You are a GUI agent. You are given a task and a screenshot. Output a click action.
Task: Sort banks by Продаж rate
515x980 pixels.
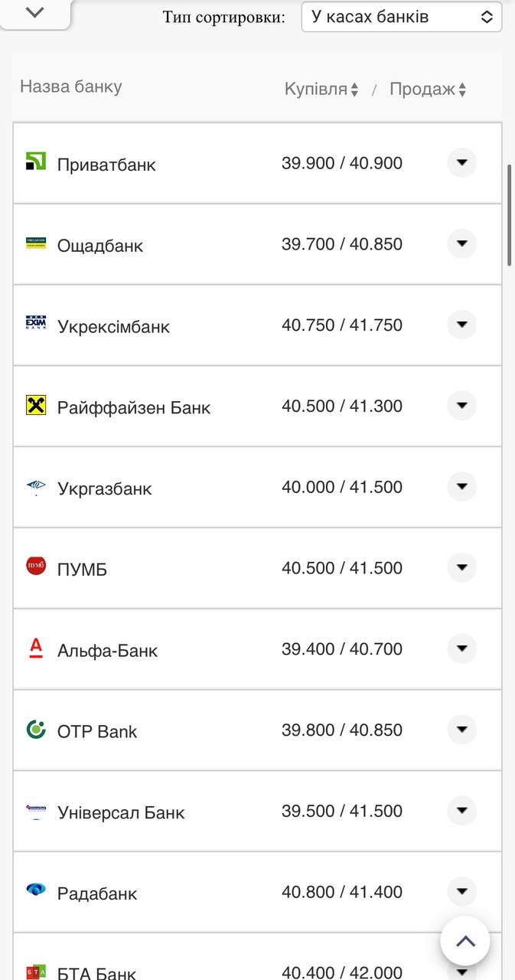pyautogui.click(x=428, y=90)
